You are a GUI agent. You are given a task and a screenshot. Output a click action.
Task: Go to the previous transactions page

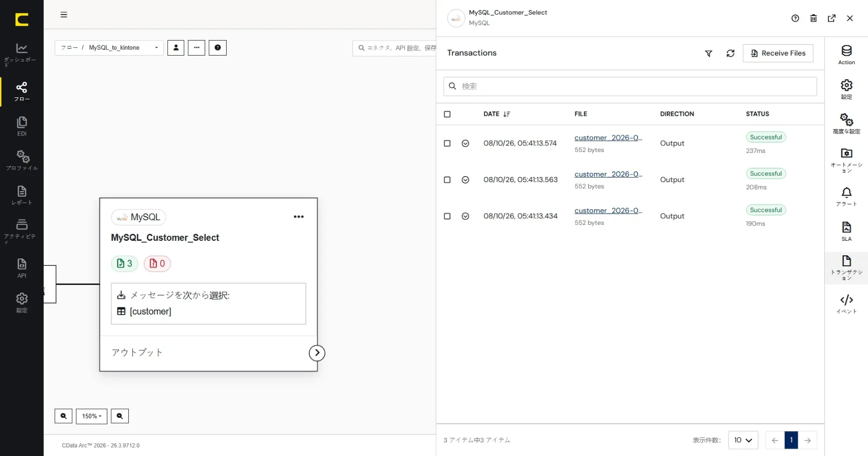click(775, 440)
